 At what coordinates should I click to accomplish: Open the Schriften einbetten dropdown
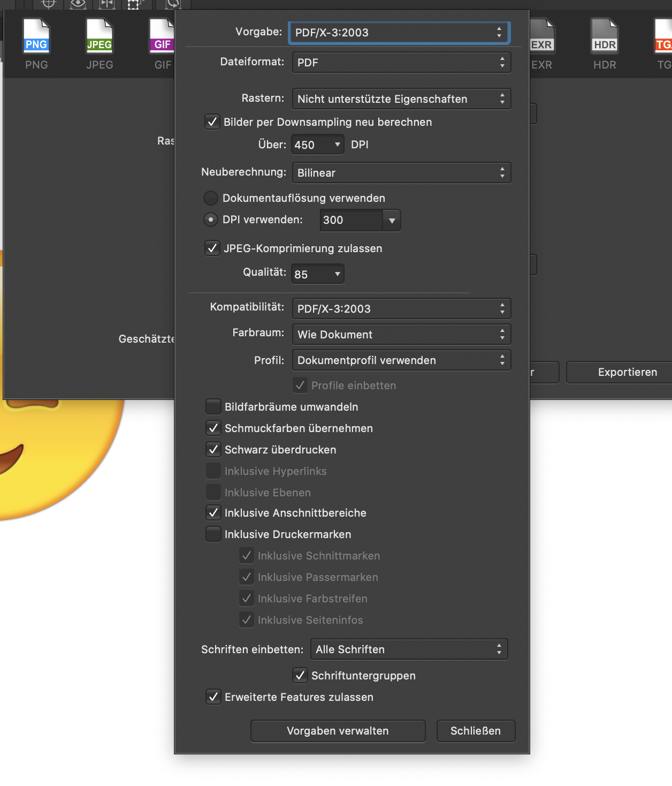click(x=409, y=649)
